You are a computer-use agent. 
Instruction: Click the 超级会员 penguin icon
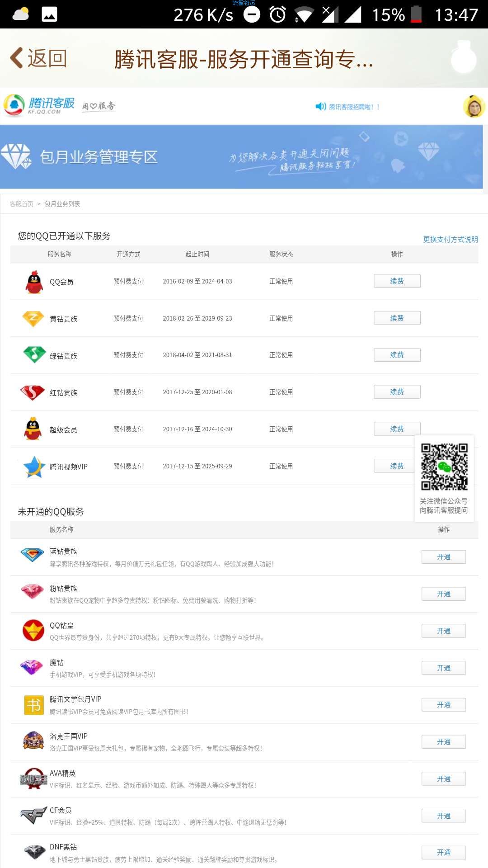tap(33, 429)
